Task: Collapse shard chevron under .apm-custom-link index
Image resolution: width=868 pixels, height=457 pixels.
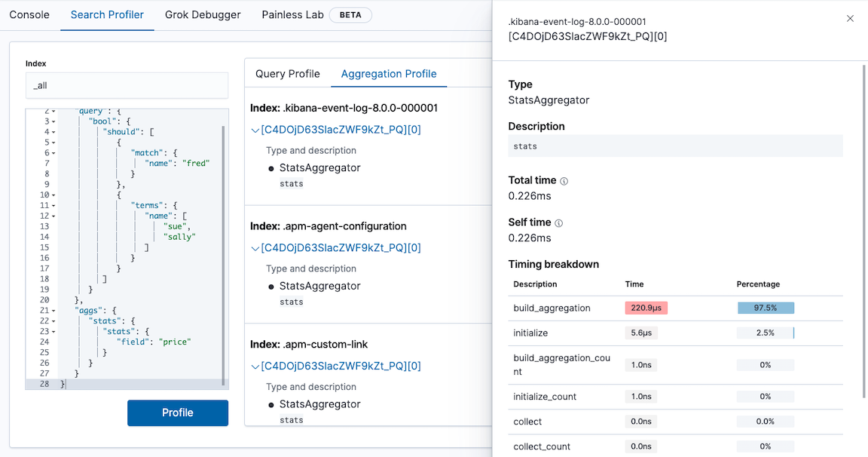Action: click(255, 367)
